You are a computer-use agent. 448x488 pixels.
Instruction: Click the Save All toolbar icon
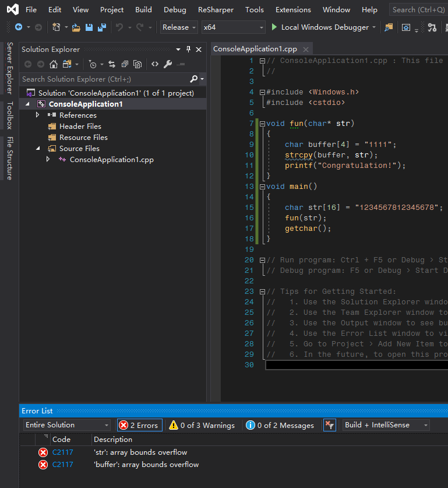tap(102, 27)
